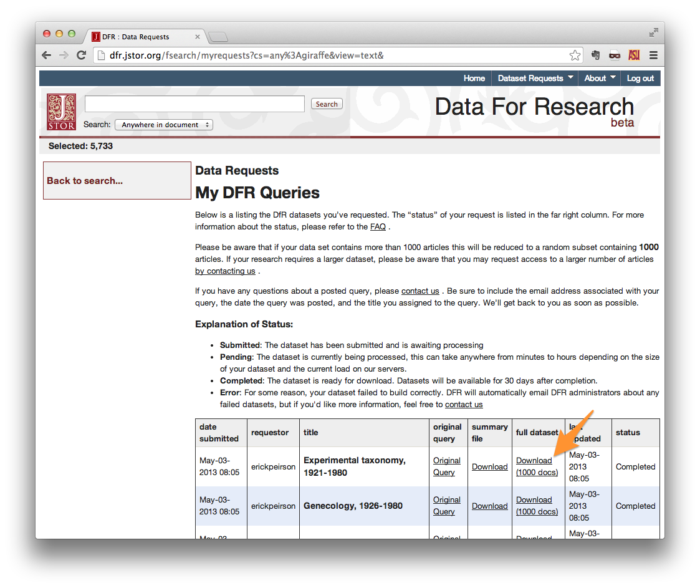The width and height of the screenshot is (700, 588).
Task: Click erickpeirson in Experimental taxonomy row
Action: click(x=273, y=466)
